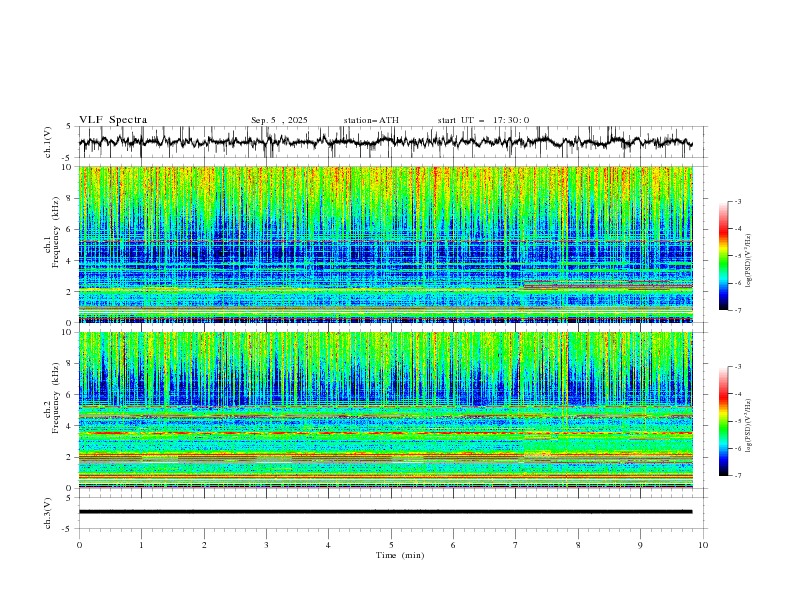The image size is (792, 612).
Task: Click the "Time (min)" axis title
Action: point(400,555)
